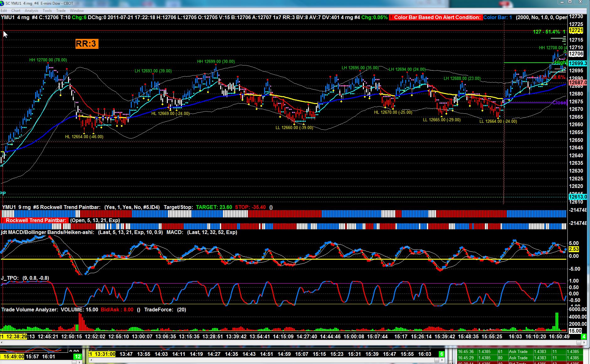Open the Chart menu
The height and width of the screenshot is (364, 590).
pyautogui.click(x=16, y=11)
